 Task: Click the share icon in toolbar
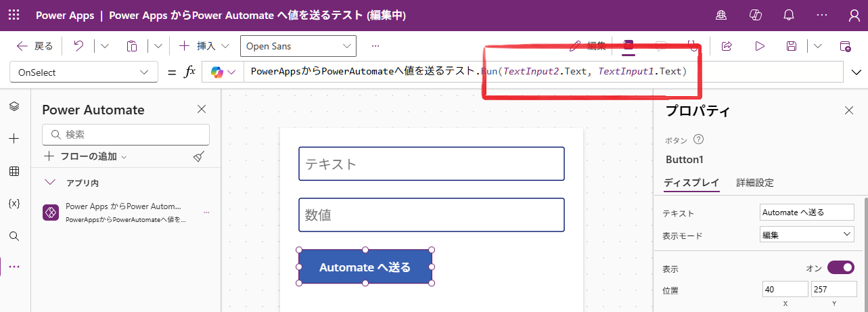click(727, 46)
